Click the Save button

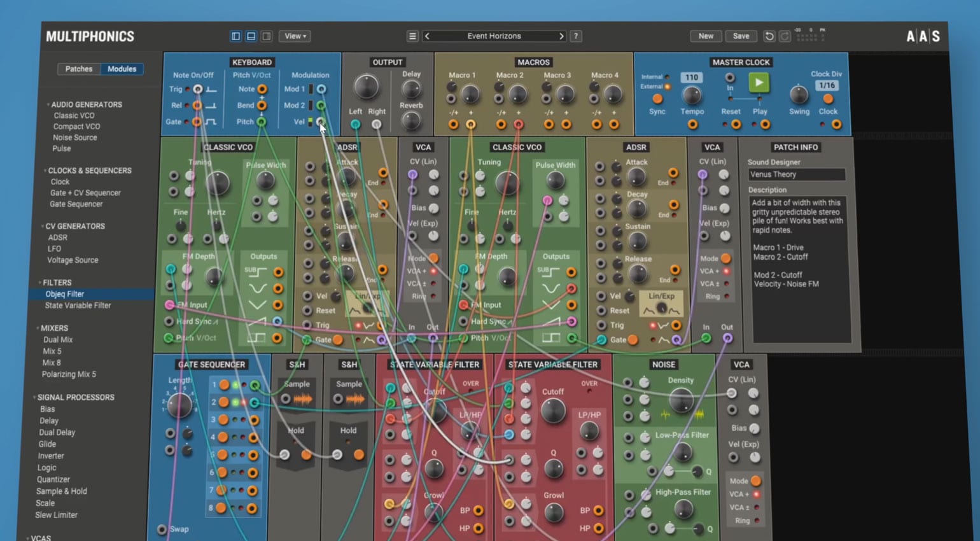[741, 36]
